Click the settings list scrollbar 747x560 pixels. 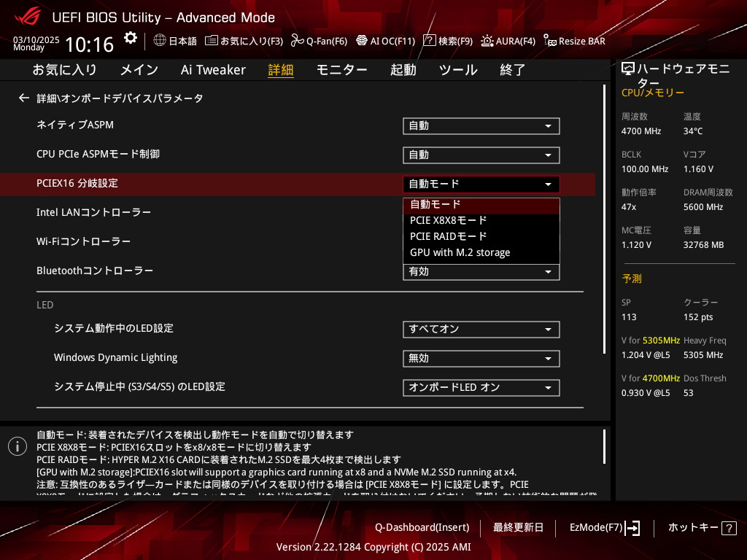click(x=605, y=219)
